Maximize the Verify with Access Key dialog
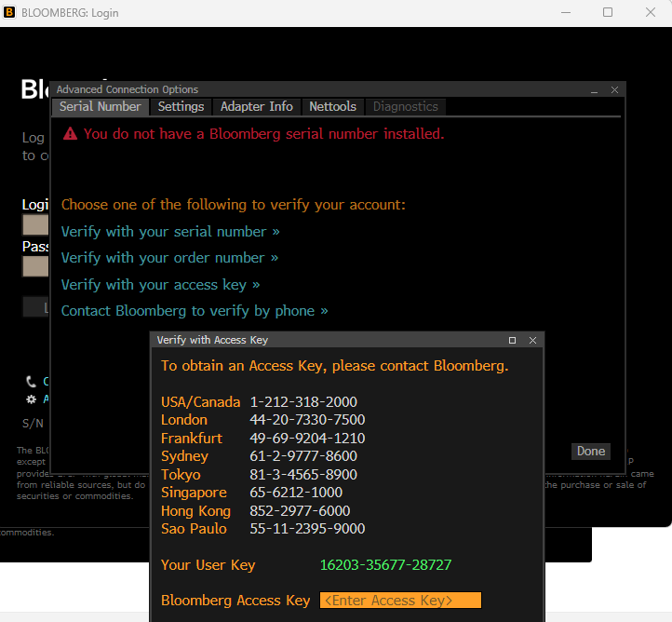The height and width of the screenshot is (622, 672). pyautogui.click(x=512, y=341)
